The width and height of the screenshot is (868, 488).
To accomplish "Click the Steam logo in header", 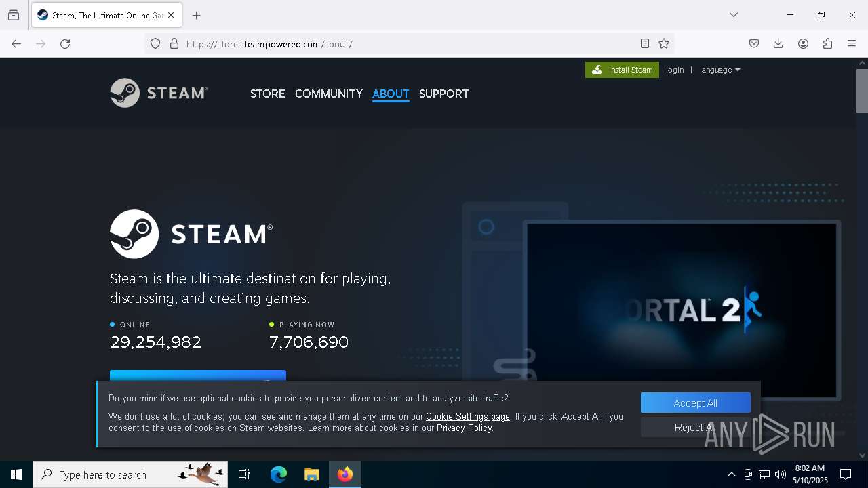I will point(159,93).
